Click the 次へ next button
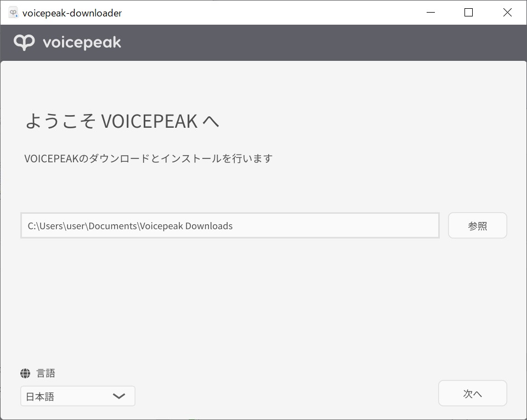Screen dimensions: 527x420 (x=473, y=393)
